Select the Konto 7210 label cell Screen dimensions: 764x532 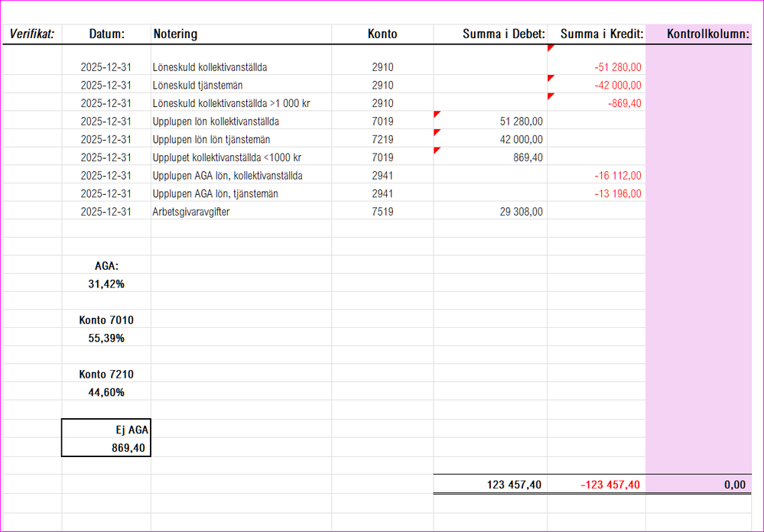tap(107, 374)
